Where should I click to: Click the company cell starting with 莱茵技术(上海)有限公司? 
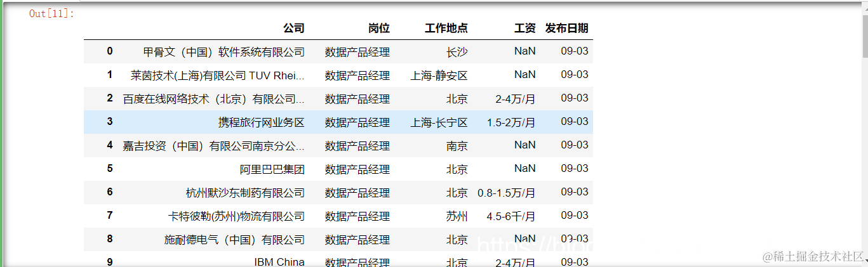point(218,75)
